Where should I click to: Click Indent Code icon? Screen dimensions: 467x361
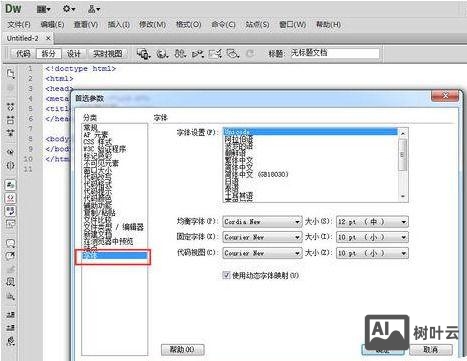(10, 314)
